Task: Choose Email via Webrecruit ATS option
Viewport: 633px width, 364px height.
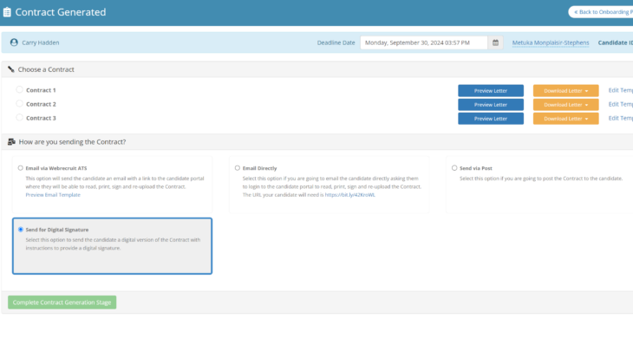Action: pyautogui.click(x=21, y=168)
